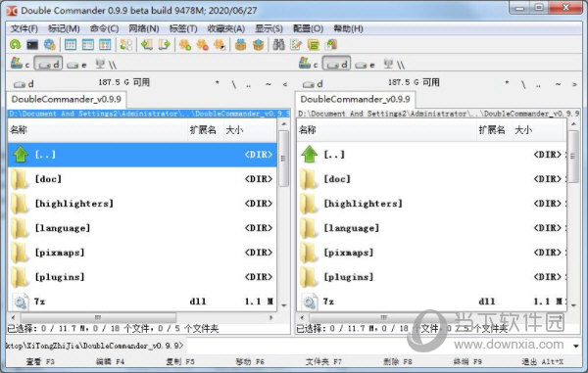The image size is (588, 373).
Task: Open left panel favorites '*' button
Action: click(x=218, y=83)
